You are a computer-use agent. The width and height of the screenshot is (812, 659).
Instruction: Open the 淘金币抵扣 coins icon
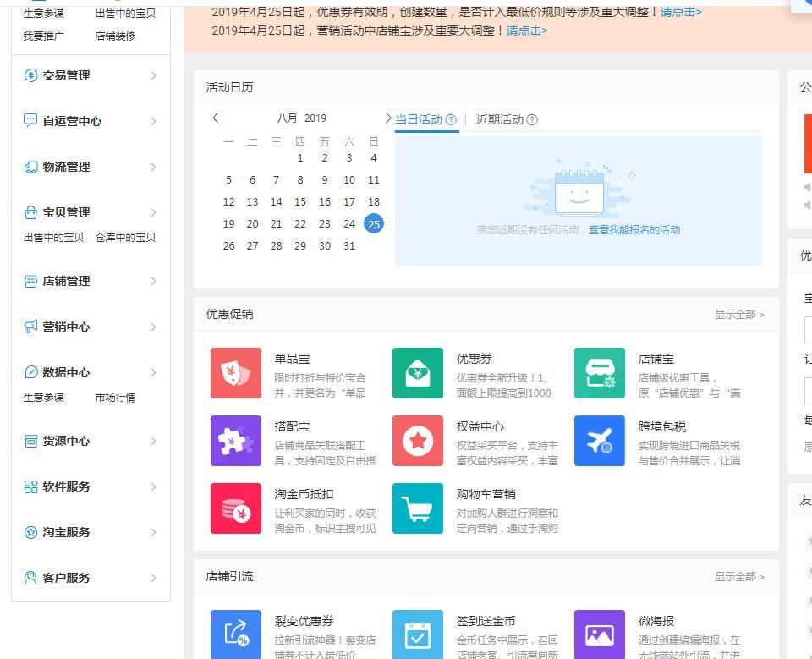pos(236,508)
